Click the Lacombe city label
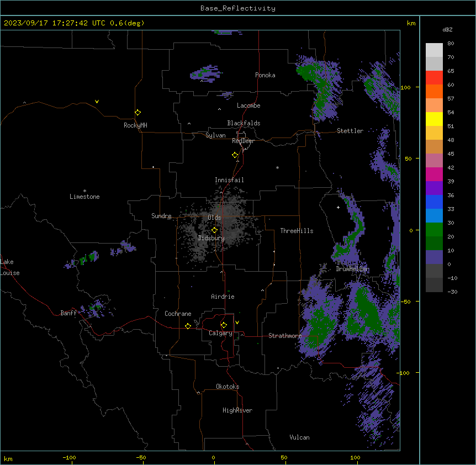This screenshot has height=465, width=476. [248, 105]
